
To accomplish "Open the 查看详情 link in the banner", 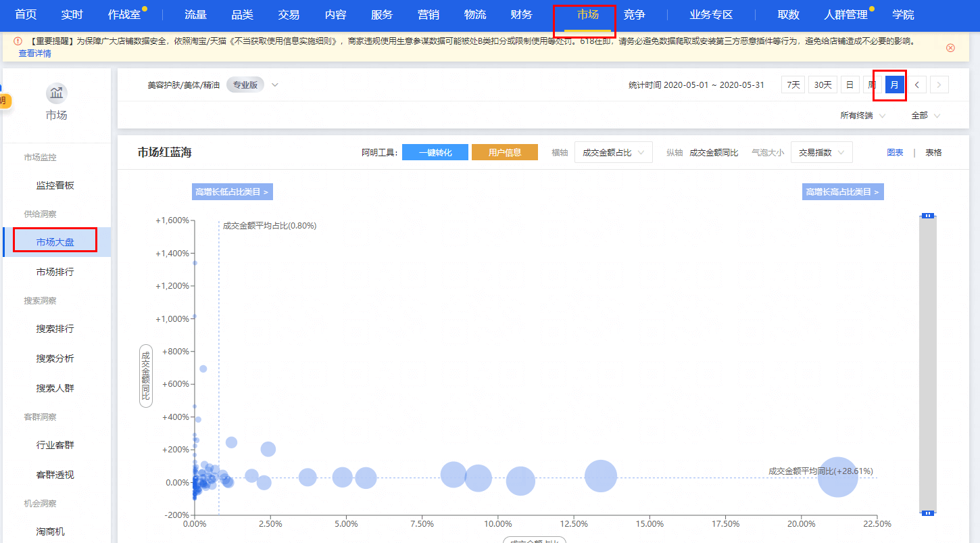I will pyautogui.click(x=34, y=53).
